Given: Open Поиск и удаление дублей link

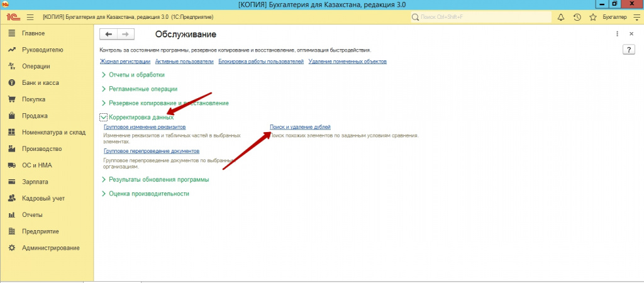Looking at the screenshot, I should (300, 127).
